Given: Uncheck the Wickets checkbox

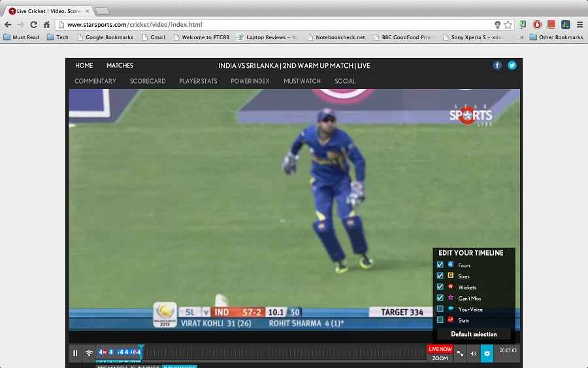Looking at the screenshot, I should tap(440, 286).
